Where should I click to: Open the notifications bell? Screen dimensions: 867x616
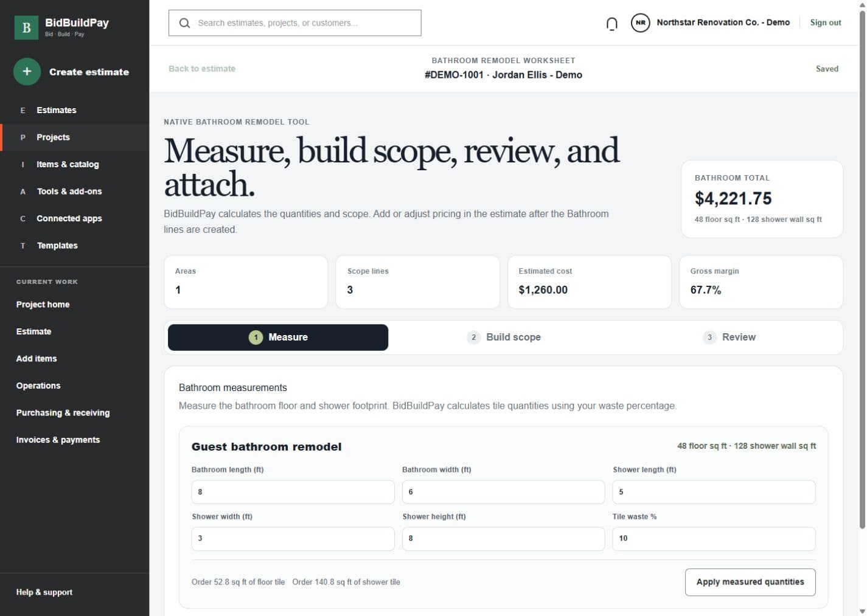[611, 24]
